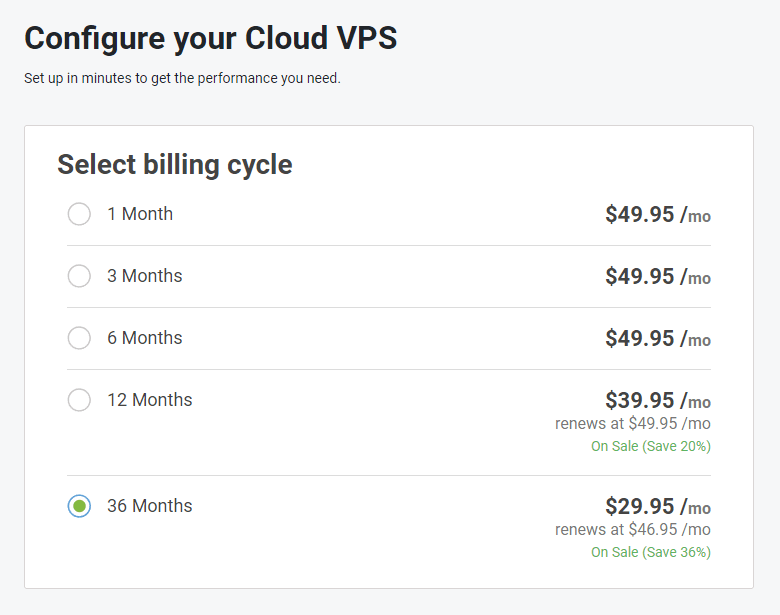The width and height of the screenshot is (780, 615).
Task: Click the $39.95 per month price
Action: click(x=658, y=401)
